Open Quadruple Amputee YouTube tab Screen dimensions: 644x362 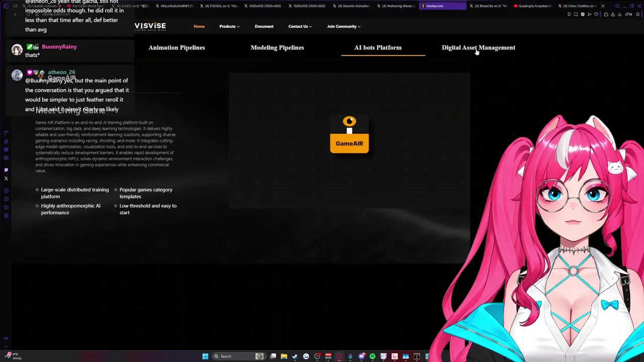pos(532,6)
